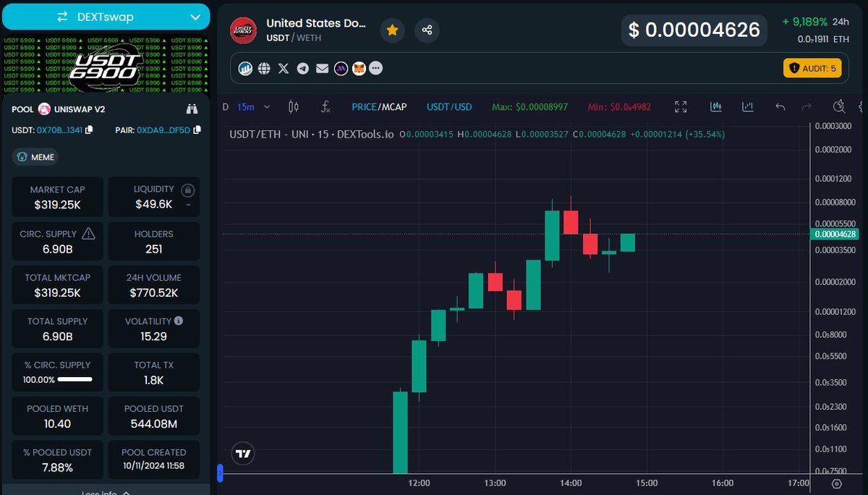Click the 24H VOLUME $770.52K card
This screenshot has width=868, height=495.
tap(153, 285)
